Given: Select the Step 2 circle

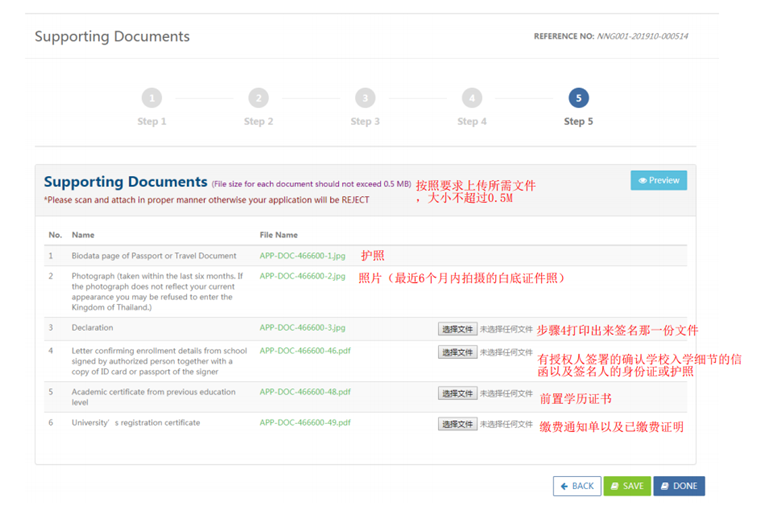Looking at the screenshot, I should click(x=258, y=98).
